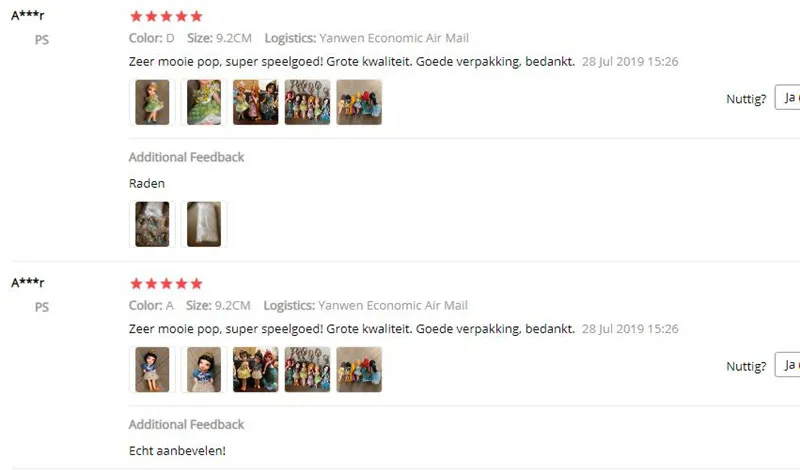800x470 pixels.
Task: View third photo in second review
Action: [x=256, y=369]
